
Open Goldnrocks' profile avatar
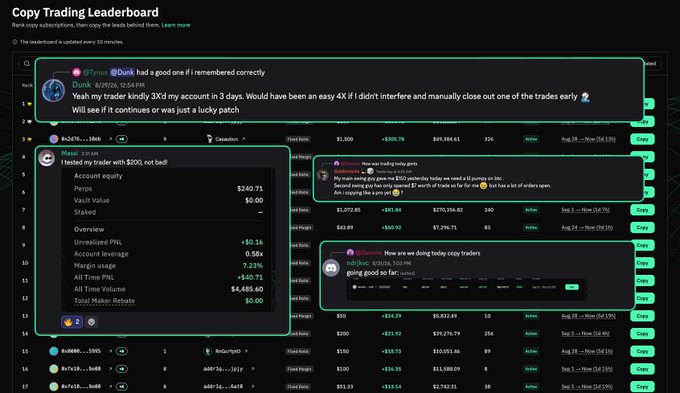point(323,174)
